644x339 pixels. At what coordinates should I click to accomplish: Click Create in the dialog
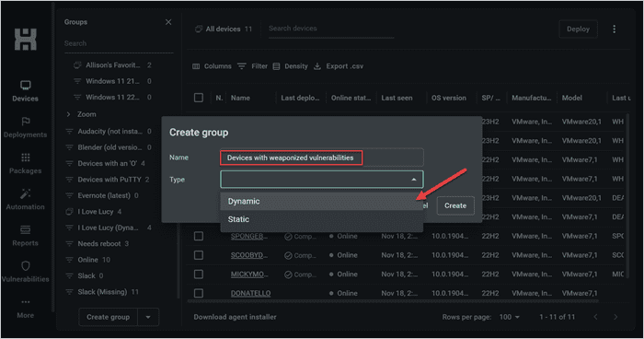[x=455, y=205]
